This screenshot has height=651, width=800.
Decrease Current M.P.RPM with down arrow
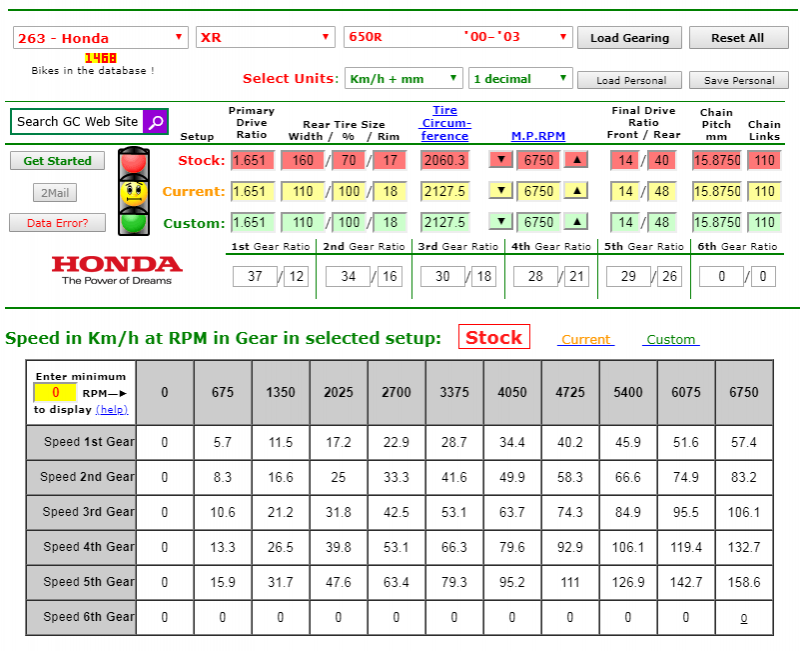500,191
